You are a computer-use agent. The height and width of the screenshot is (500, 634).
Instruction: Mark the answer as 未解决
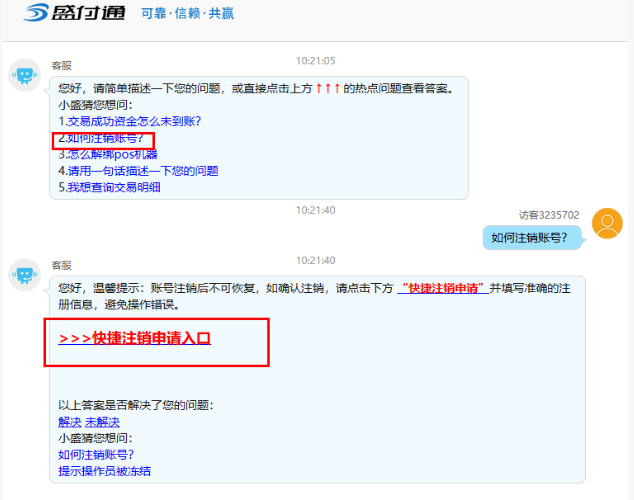pyautogui.click(x=102, y=422)
